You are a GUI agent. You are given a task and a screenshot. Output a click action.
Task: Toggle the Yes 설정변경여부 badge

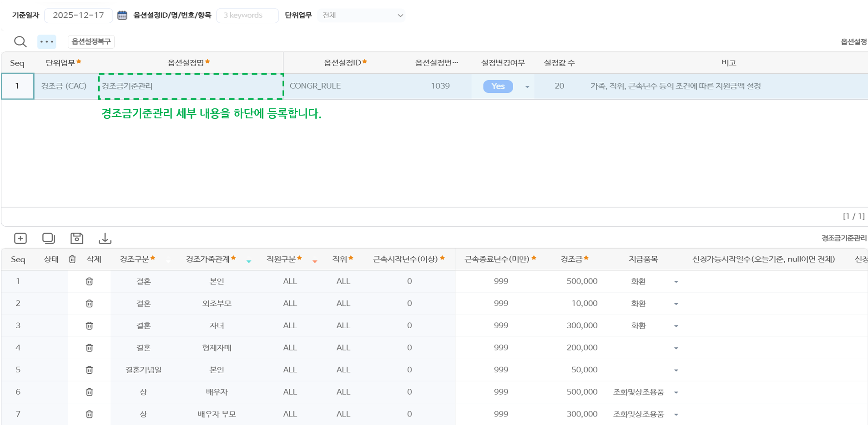pos(498,86)
